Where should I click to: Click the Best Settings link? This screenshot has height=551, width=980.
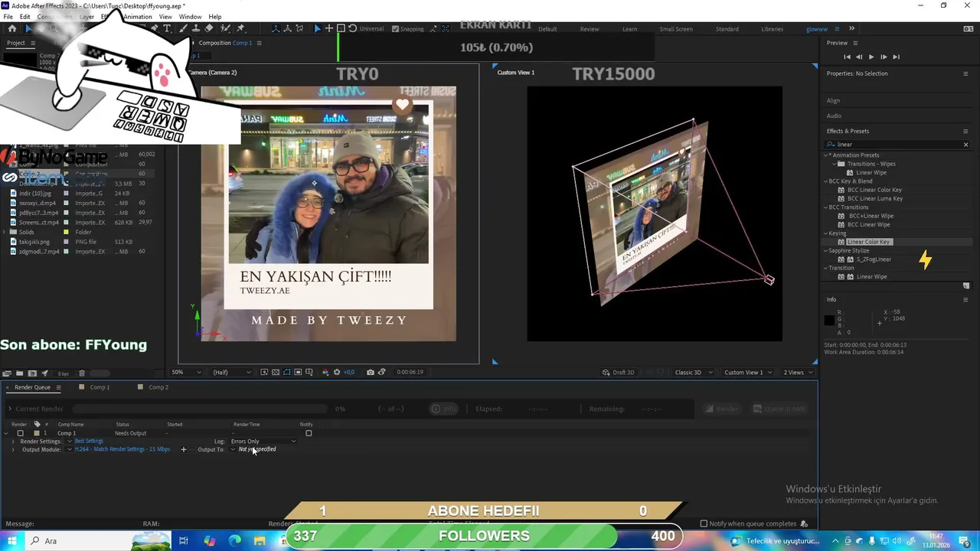(x=89, y=441)
